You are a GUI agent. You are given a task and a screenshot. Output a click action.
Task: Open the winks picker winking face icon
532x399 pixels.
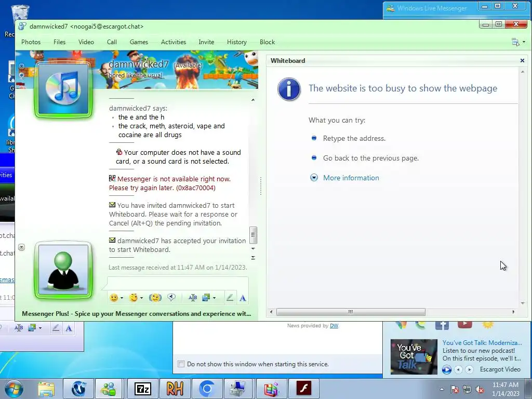pos(134,298)
